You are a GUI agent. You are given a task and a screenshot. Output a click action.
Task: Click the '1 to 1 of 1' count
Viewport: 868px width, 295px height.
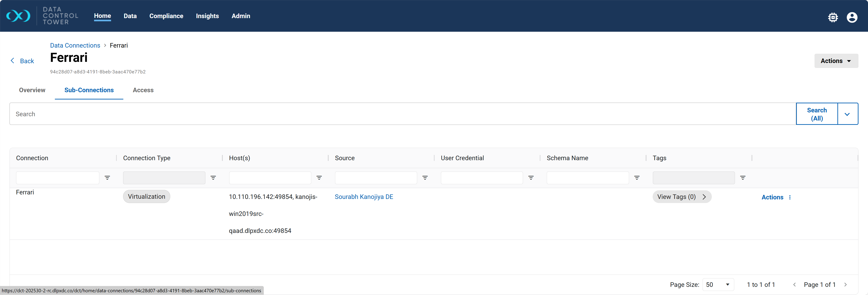[761, 285]
